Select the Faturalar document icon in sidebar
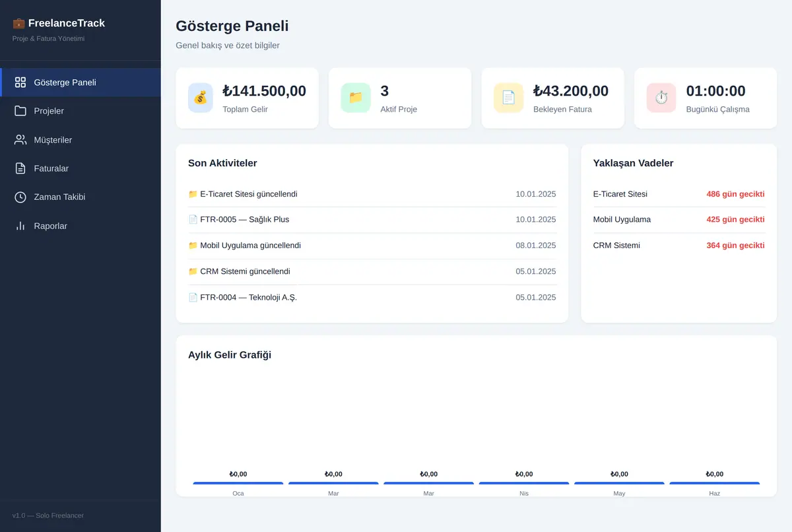This screenshot has height=532, width=792. (20, 168)
